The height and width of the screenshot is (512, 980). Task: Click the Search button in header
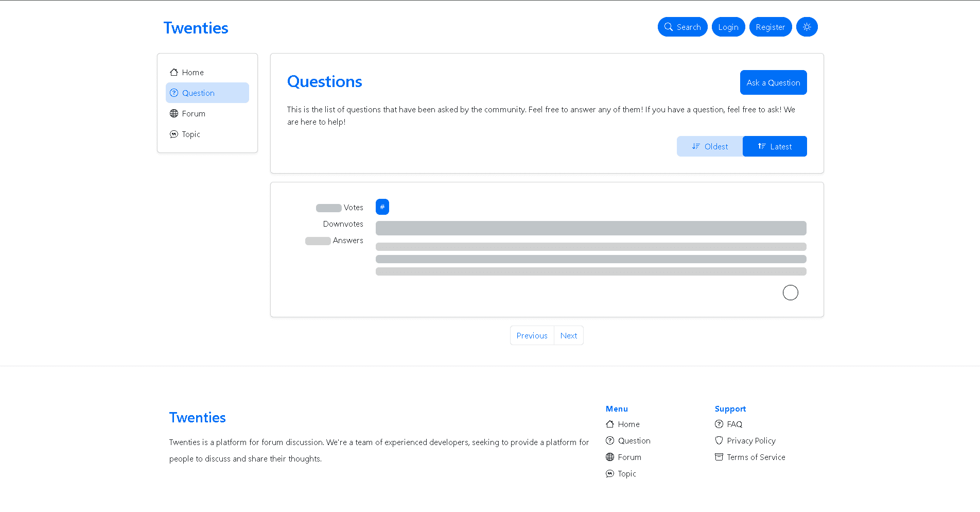tap(682, 27)
